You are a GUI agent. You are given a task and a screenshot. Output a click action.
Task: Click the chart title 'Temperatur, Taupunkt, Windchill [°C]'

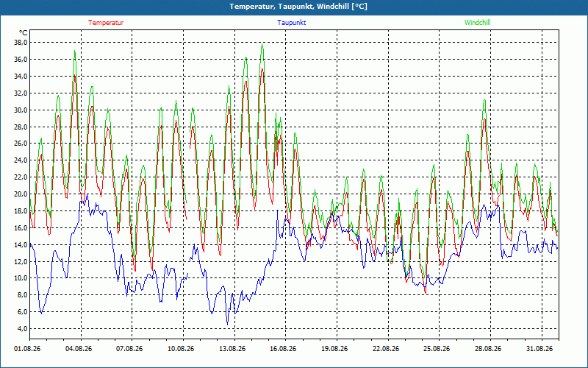[x=298, y=7]
